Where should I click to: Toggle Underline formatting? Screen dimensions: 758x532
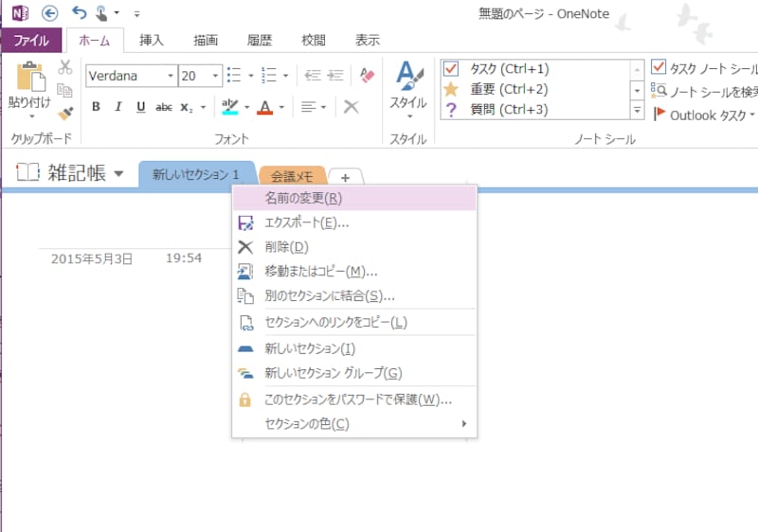click(140, 107)
